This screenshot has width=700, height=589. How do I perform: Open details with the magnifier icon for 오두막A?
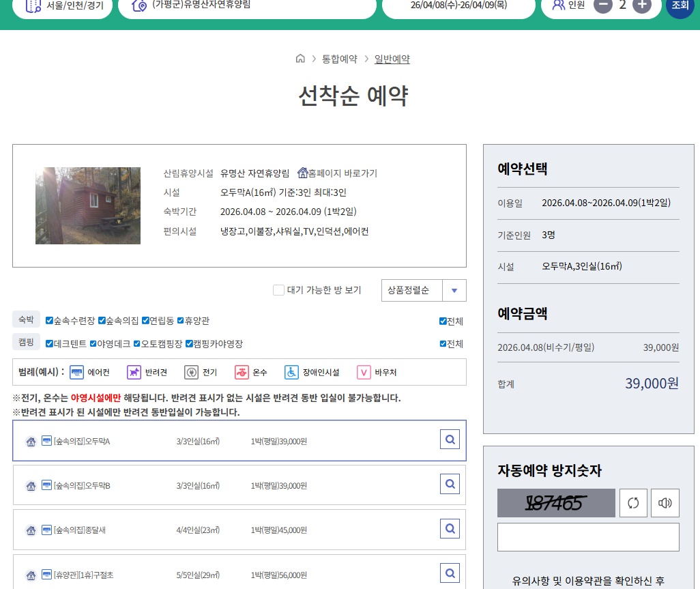coord(450,439)
